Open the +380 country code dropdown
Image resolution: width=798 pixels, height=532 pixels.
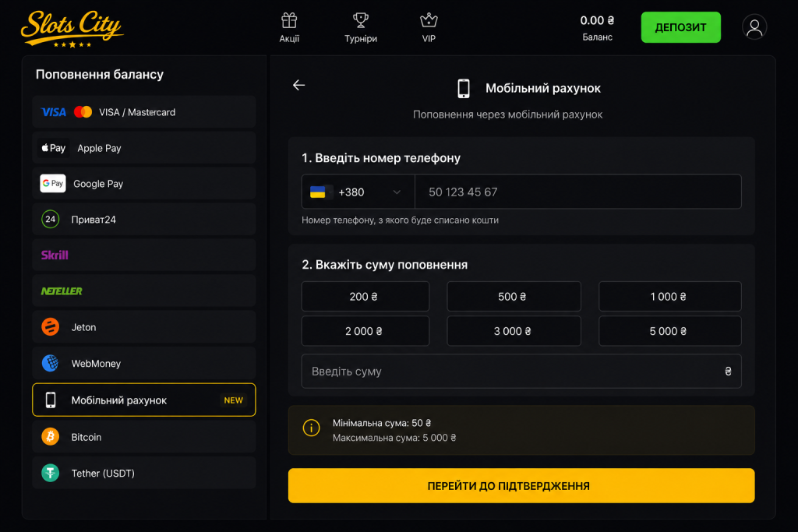coord(358,192)
